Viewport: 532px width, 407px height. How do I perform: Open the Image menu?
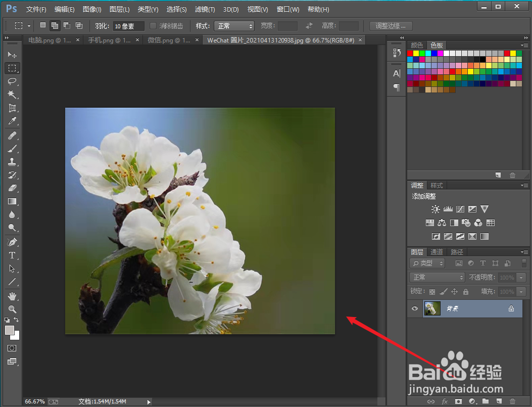click(x=92, y=9)
